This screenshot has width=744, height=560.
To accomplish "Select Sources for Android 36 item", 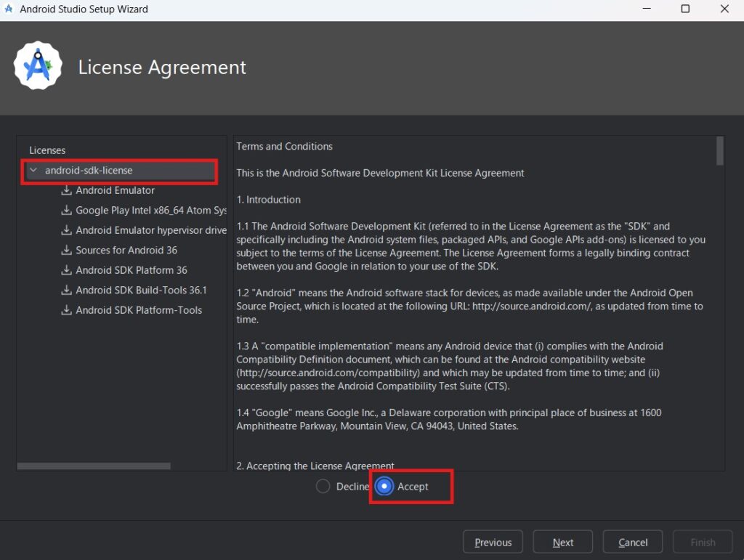I will click(126, 251).
